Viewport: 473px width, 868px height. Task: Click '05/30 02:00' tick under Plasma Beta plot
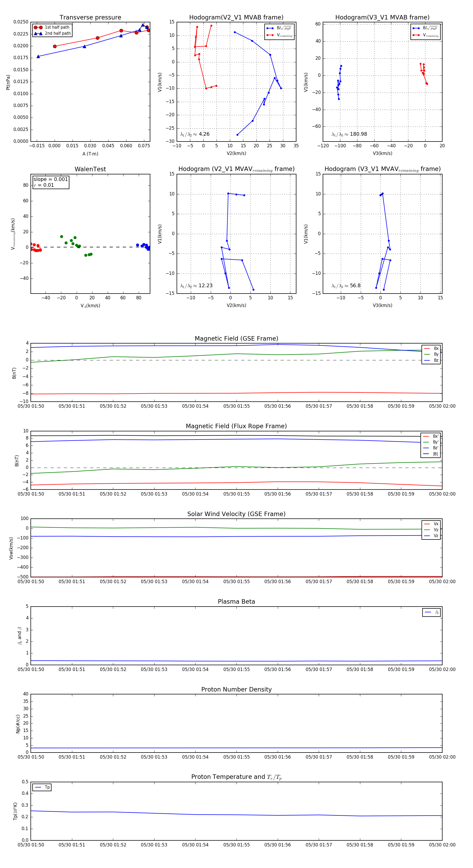point(442,669)
